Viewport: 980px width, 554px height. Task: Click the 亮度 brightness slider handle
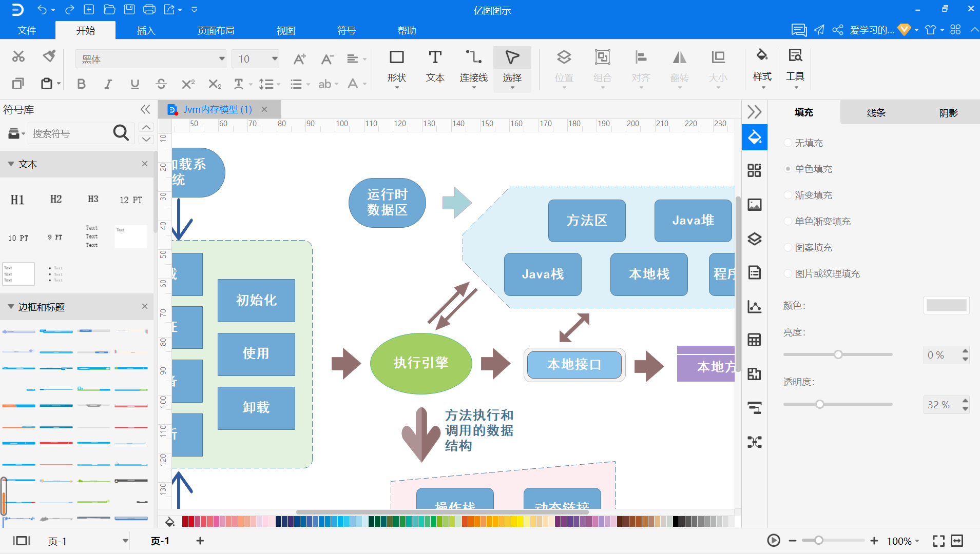coord(838,354)
